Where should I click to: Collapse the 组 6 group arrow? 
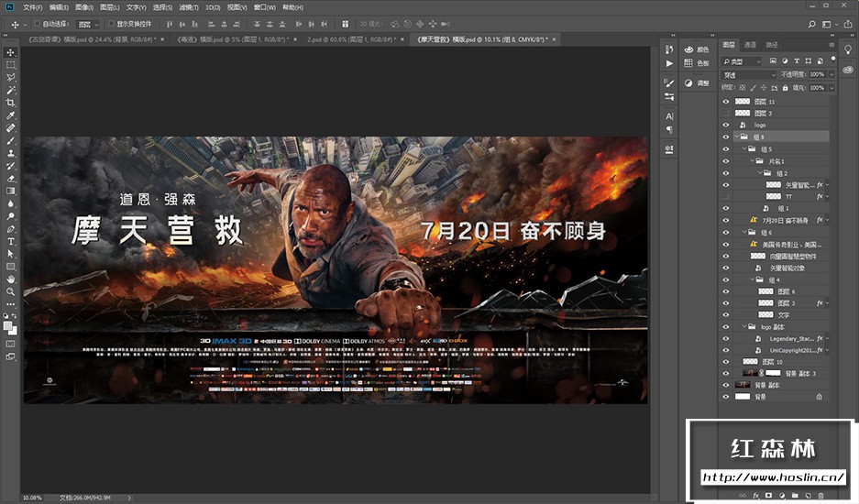[x=744, y=232]
